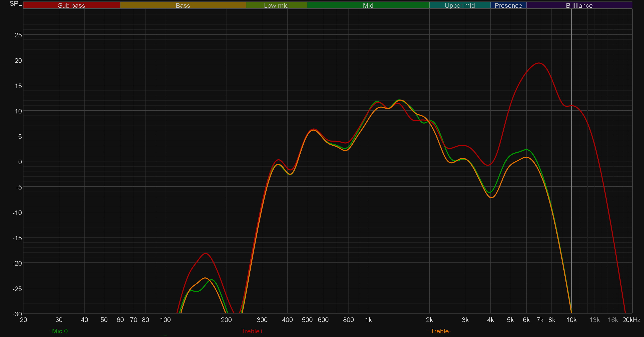
Task: Click the SPL axis label
Action: click(x=15, y=4)
